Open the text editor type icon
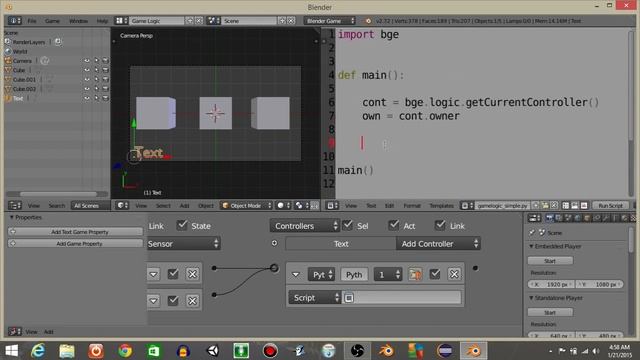This screenshot has height=360, width=640. pos(332,205)
